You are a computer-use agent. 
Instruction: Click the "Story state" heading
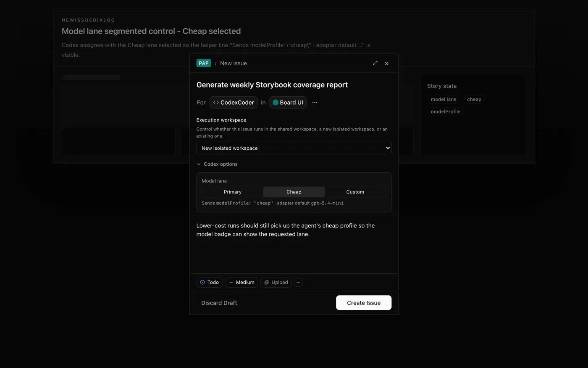click(442, 86)
